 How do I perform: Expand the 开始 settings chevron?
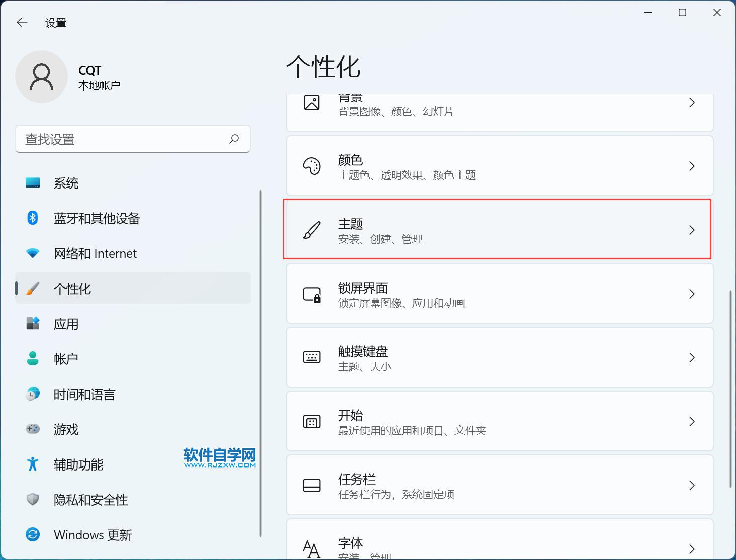coord(692,422)
